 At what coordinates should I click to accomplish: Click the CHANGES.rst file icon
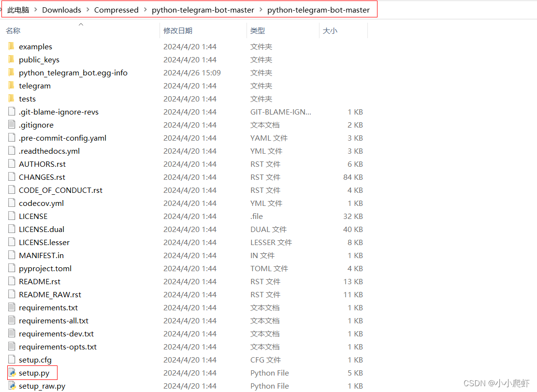[x=12, y=176]
